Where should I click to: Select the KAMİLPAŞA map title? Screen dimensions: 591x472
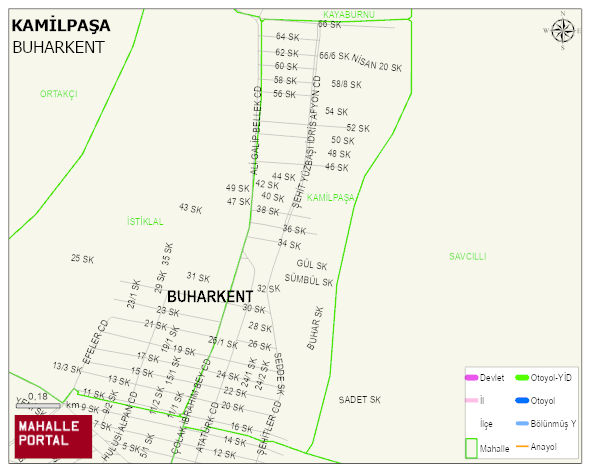(61, 26)
